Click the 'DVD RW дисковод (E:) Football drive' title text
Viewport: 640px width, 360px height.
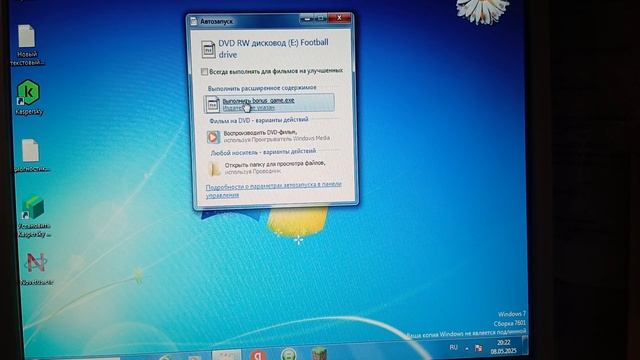tap(273, 48)
